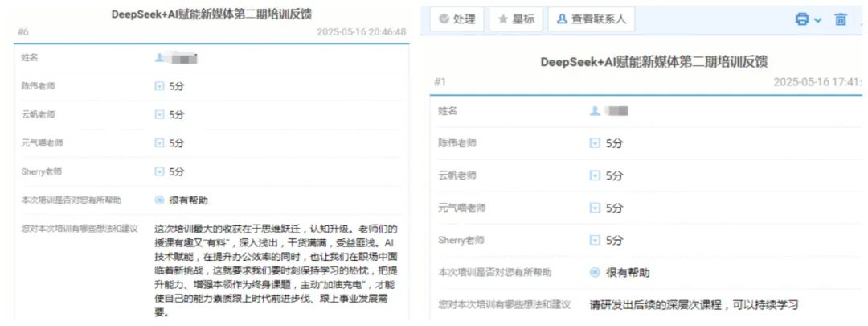Click the 元气嗯老师 score icon in feedback #6
The height and width of the screenshot is (326, 868).
click(159, 143)
